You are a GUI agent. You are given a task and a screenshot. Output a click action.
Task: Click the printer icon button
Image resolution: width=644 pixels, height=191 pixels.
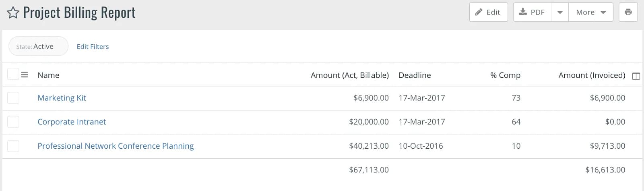(x=628, y=12)
